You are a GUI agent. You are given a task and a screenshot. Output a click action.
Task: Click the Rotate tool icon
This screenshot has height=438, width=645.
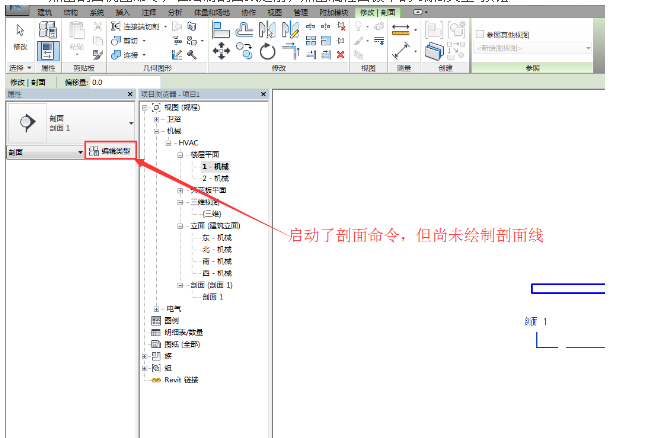point(267,51)
